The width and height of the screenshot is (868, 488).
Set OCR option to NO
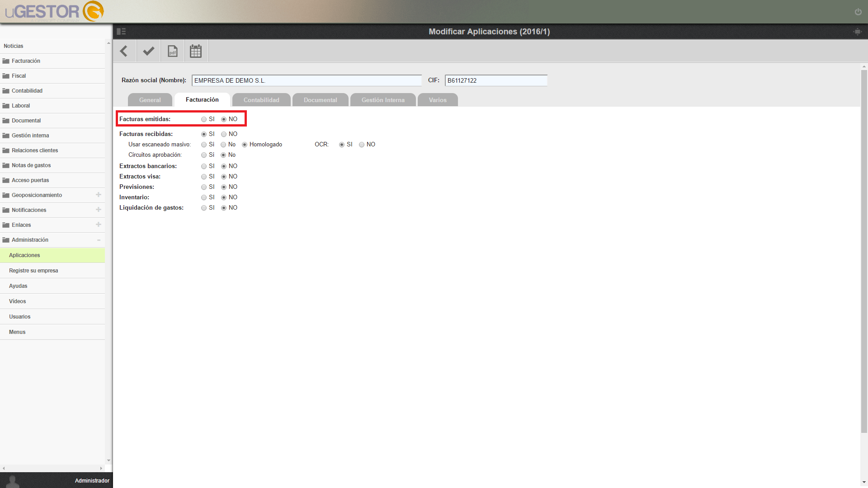(362, 145)
